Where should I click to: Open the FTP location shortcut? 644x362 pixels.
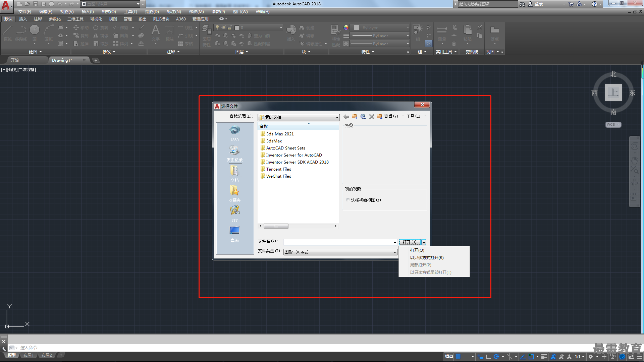234,214
